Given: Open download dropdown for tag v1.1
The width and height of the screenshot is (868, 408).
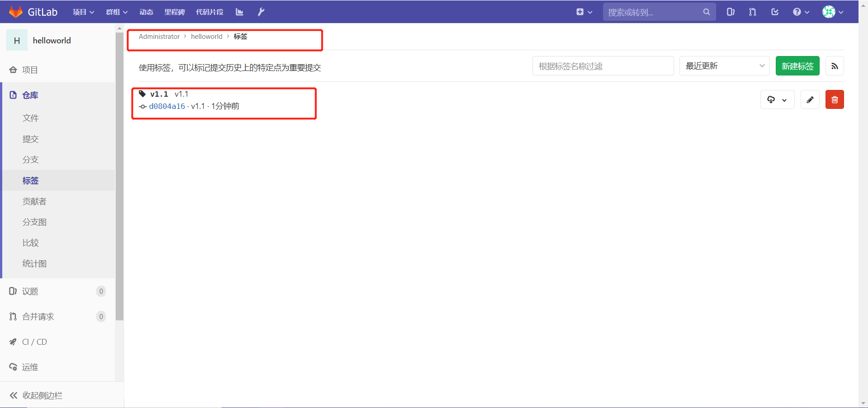Looking at the screenshot, I should pyautogui.click(x=777, y=99).
